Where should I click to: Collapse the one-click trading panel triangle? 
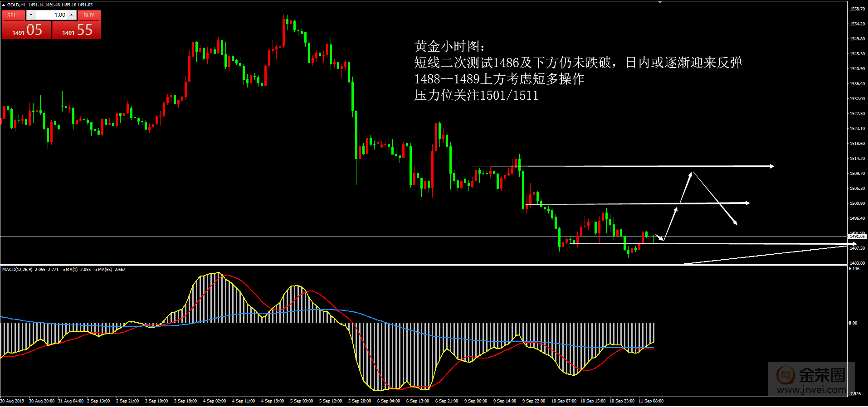coord(3,5)
